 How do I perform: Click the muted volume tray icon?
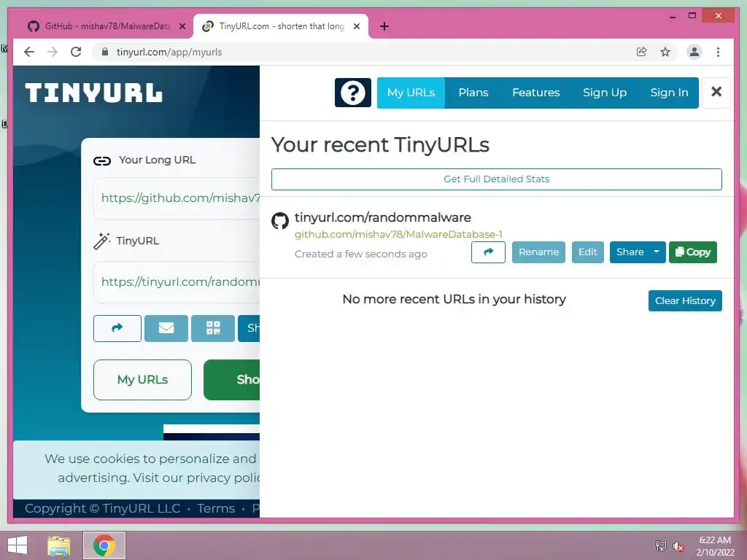click(678, 545)
